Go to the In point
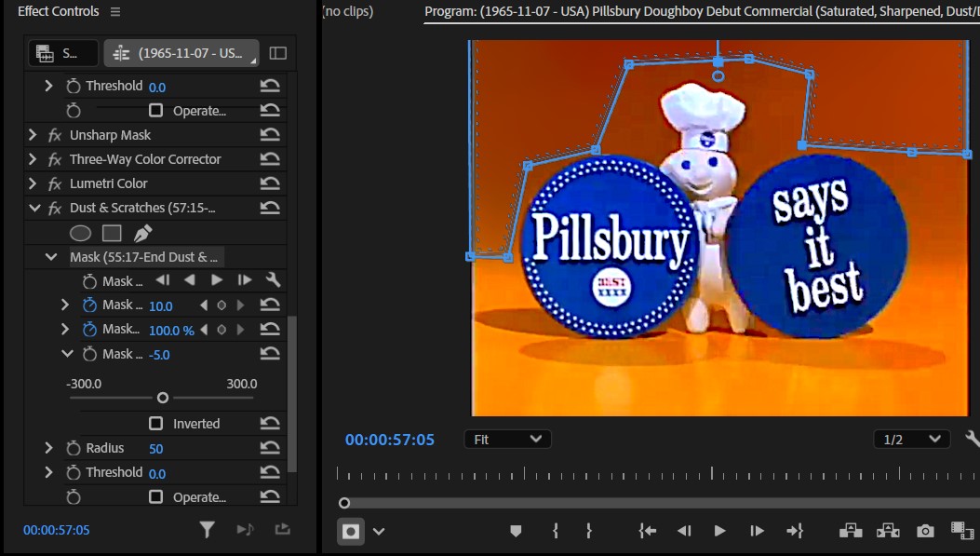 click(648, 531)
